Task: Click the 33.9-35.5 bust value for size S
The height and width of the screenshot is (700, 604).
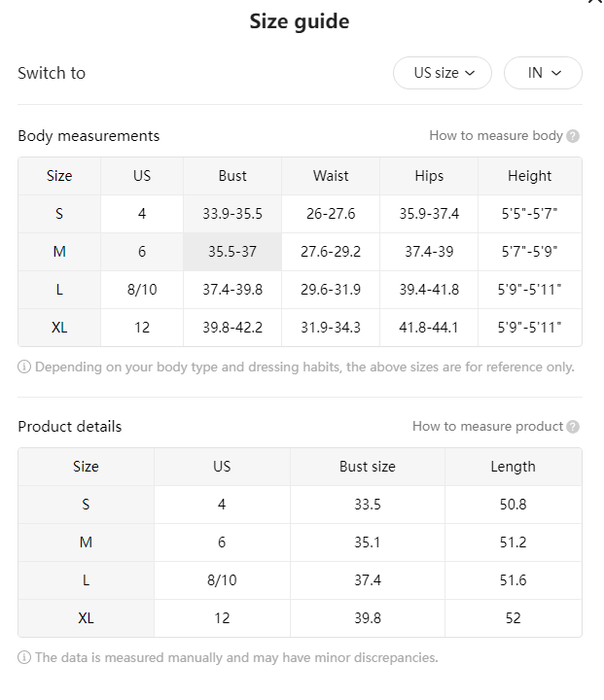Action: 232,214
